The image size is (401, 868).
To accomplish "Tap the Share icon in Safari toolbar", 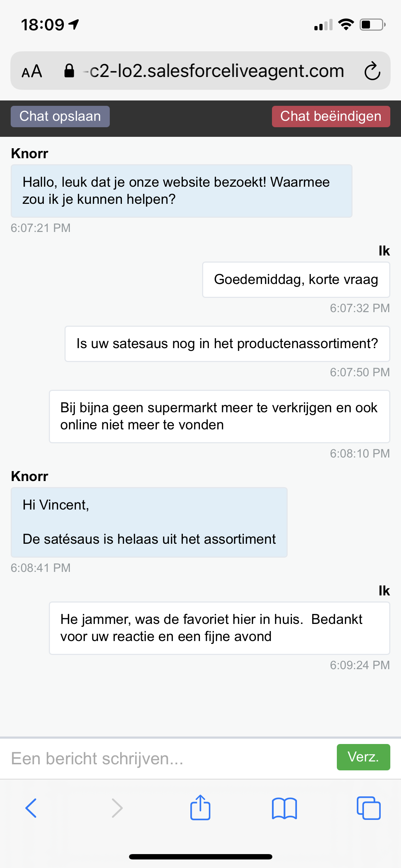I will [200, 808].
